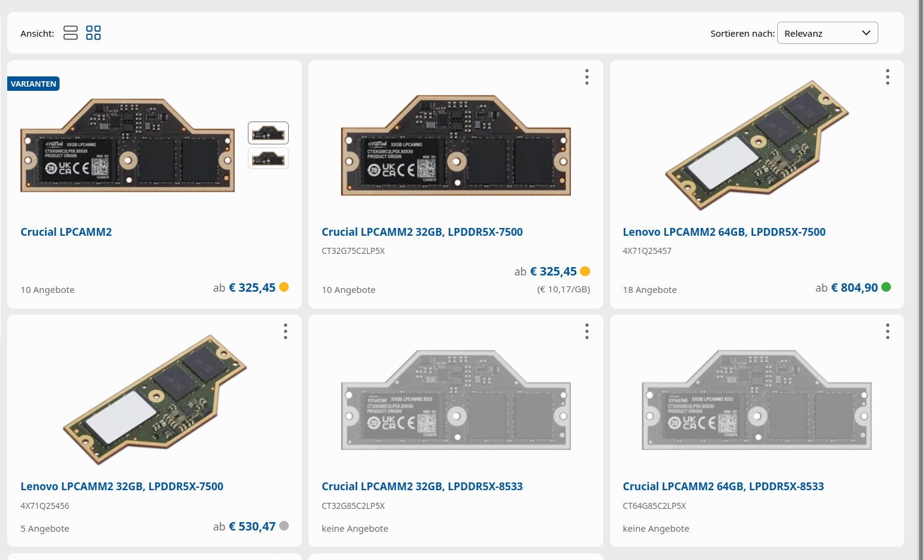Open Crucial LPCAMM2 32GB, LPDDR5X-8533 link

pos(422,487)
